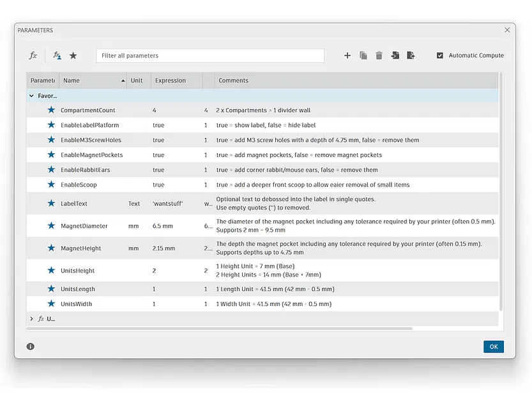Export parameters using the export icon
The height and width of the screenshot is (399, 532).
[411, 56]
